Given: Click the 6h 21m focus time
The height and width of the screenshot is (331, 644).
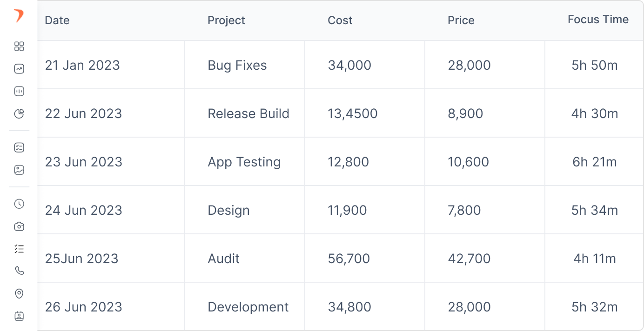Looking at the screenshot, I should pos(595,162).
